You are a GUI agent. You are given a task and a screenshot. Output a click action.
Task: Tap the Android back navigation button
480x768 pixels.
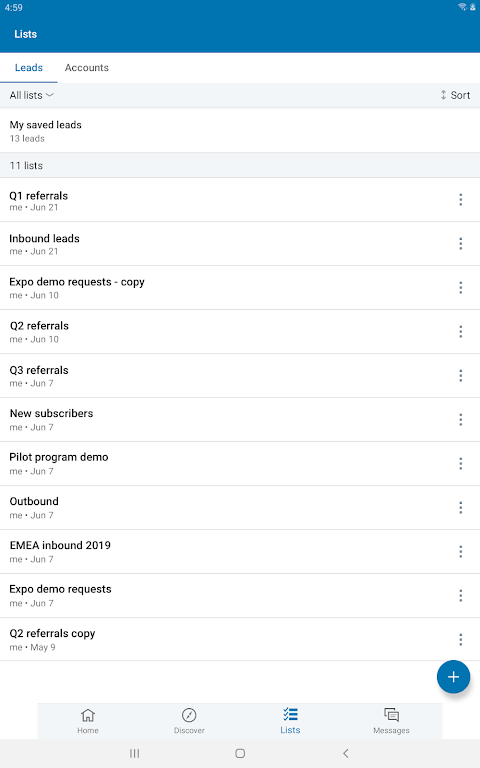(x=346, y=753)
